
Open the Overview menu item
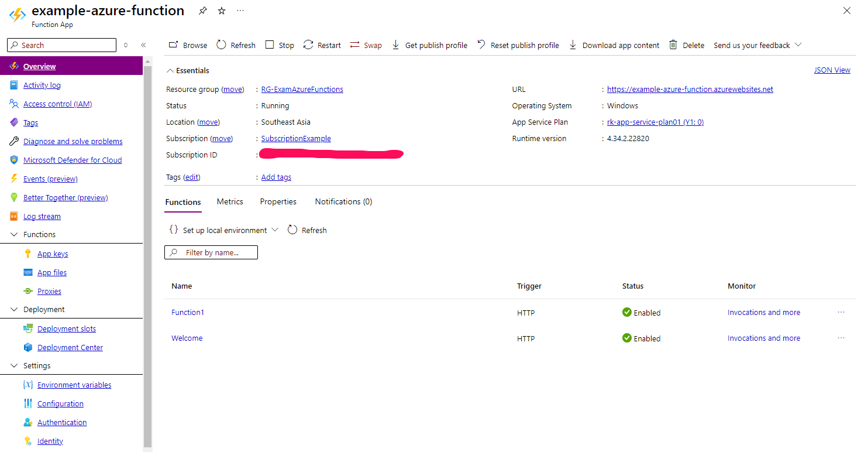pyautogui.click(x=71, y=66)
